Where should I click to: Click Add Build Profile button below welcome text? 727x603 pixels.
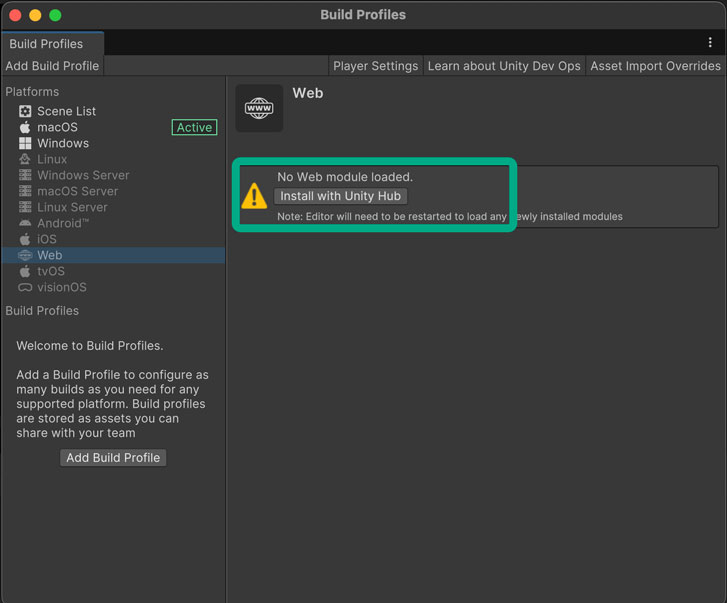click(x=113, y=458)
